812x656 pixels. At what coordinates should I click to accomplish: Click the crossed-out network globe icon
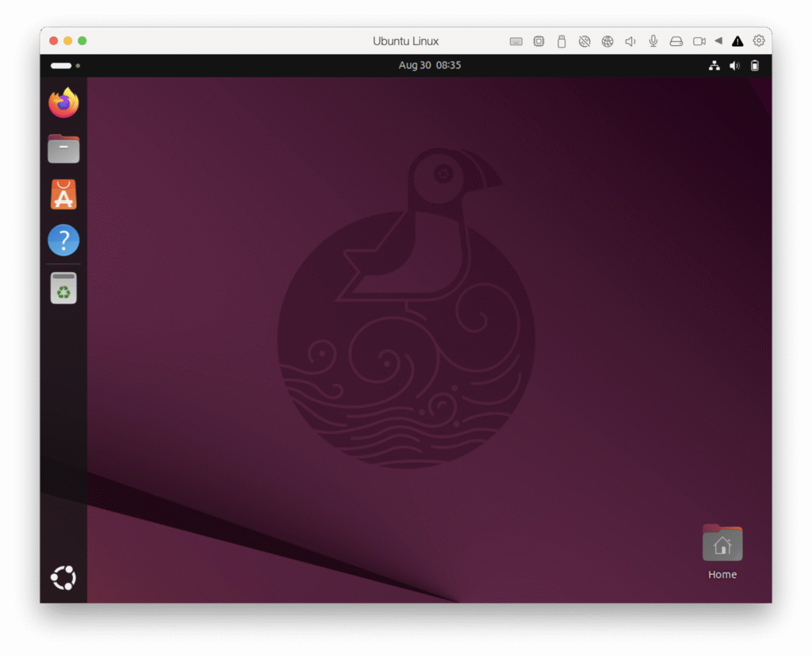pyautogui.click(x=584, y=41)
